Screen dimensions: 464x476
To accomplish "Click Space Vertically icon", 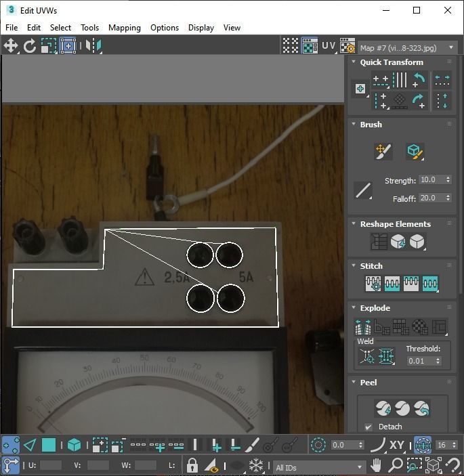I will pyautogui.click(x=442, y=101).
